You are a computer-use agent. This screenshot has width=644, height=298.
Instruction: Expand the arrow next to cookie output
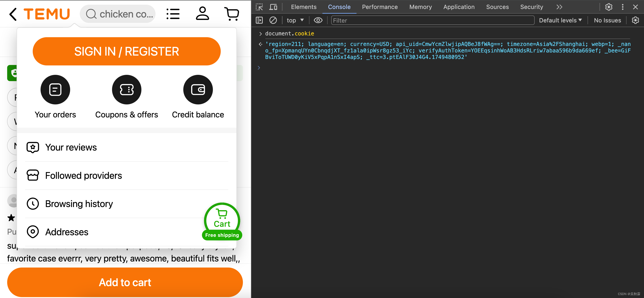click(260, 44)
